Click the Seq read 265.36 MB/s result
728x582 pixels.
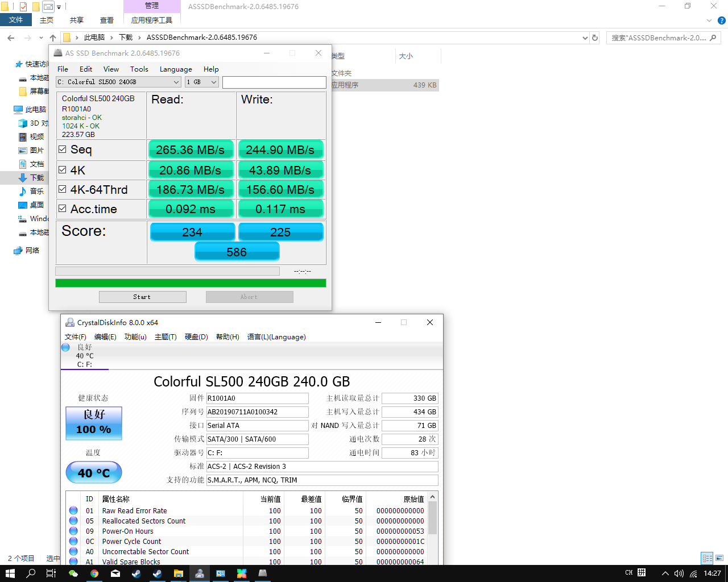click(191, 150)
